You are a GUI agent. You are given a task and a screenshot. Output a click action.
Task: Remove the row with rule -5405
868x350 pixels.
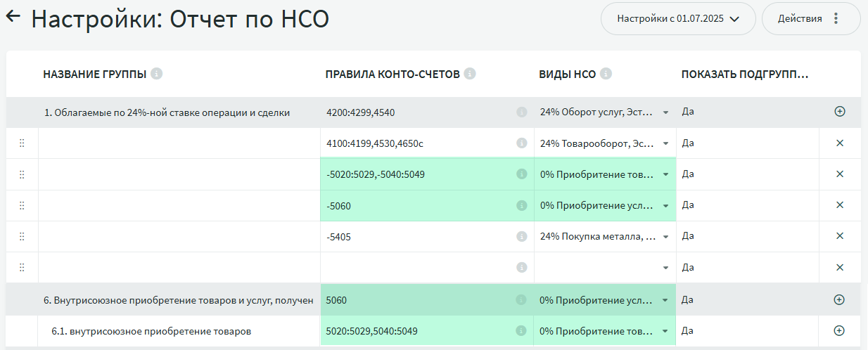[839, 237]
